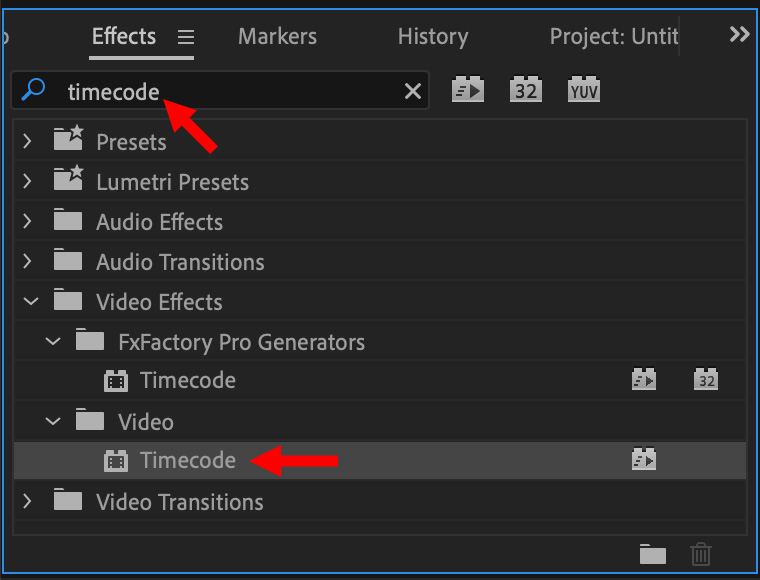Click the magnifier search icon
The height and width of the screenshot is (580, 760).
[33, 91]
